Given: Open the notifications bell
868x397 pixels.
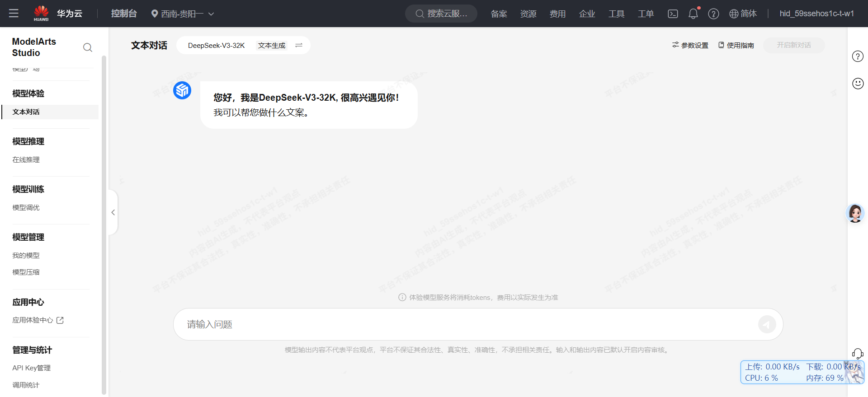Looking at the screenshot, I should click(693, 14).
